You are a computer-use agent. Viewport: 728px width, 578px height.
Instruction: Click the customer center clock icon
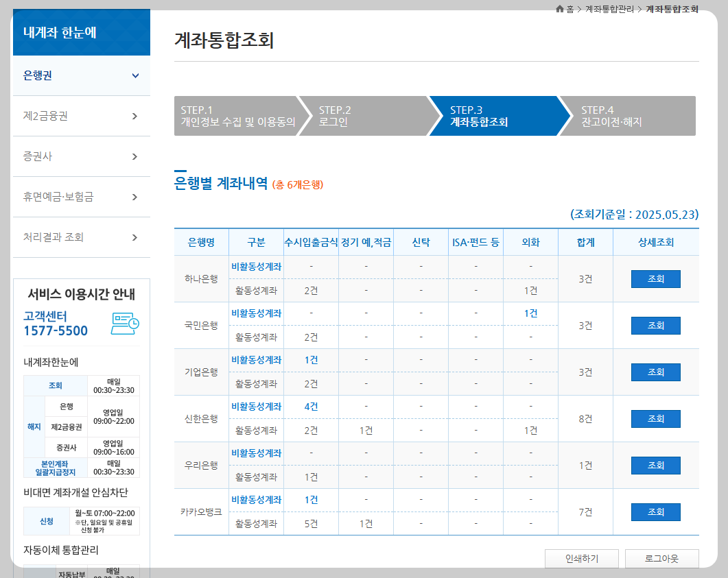click(x=125, y=324)
